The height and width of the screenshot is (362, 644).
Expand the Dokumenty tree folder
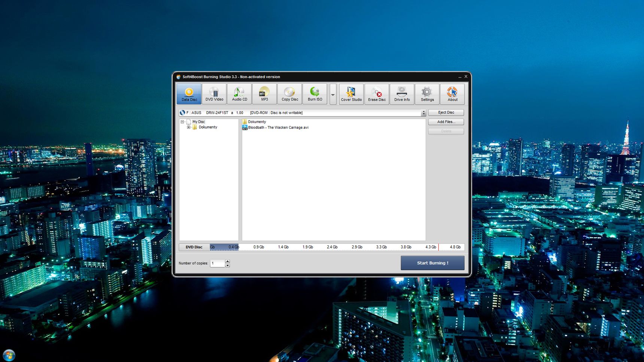click(x=189, y=127)
